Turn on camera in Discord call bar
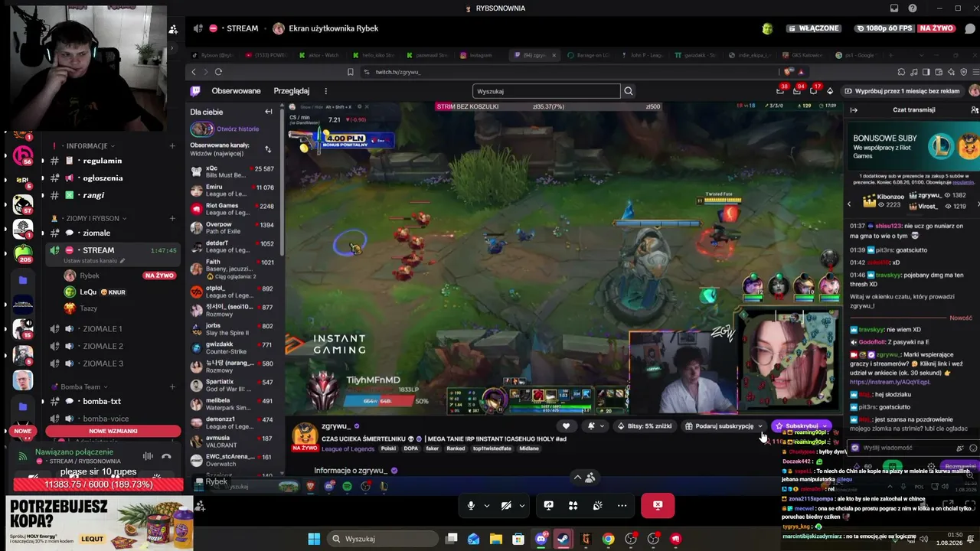Image resolution: width=980 pixels, height=551 pixels. (506, 505)
